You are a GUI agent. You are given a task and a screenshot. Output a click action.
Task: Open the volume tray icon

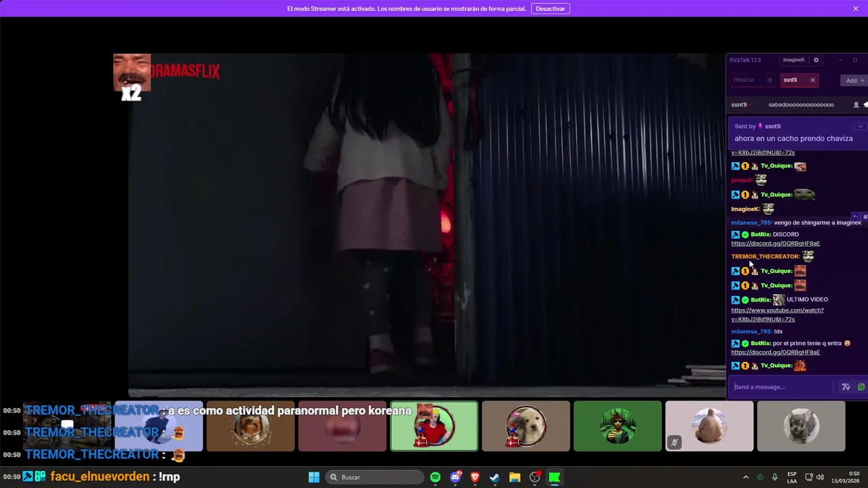[820, 477]
